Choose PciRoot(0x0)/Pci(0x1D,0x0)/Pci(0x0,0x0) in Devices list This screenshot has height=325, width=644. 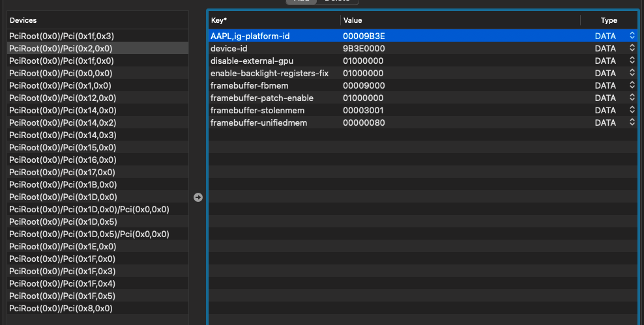(89, 210)
